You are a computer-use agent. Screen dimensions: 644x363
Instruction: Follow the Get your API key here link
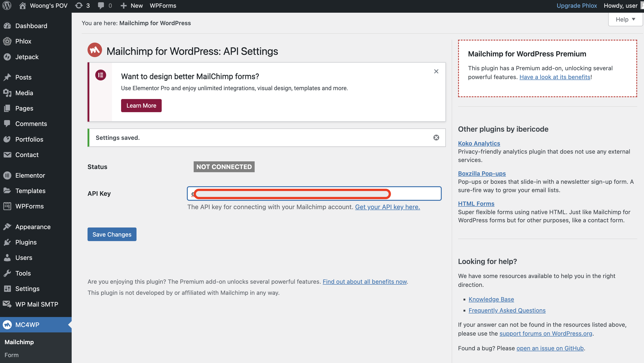387,207
